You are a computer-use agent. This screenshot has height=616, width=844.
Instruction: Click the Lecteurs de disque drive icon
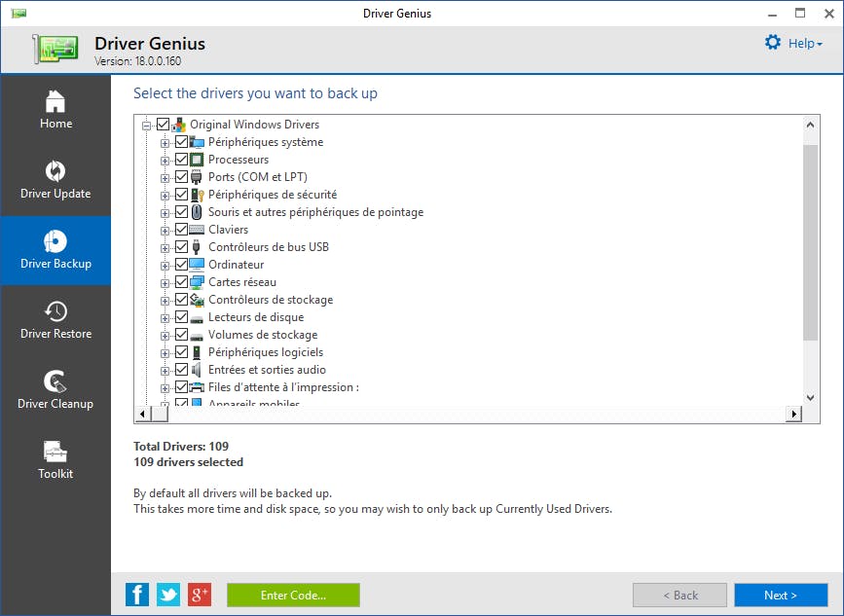pos(197,318)
